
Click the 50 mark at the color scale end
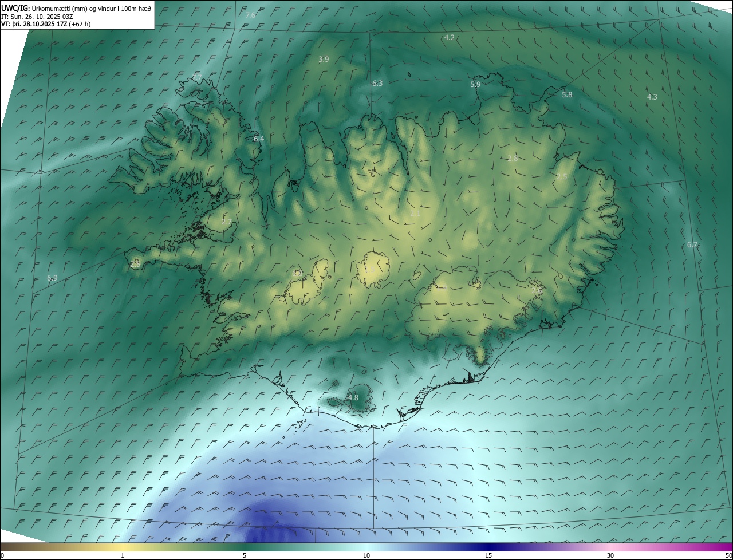click(728, 555)
